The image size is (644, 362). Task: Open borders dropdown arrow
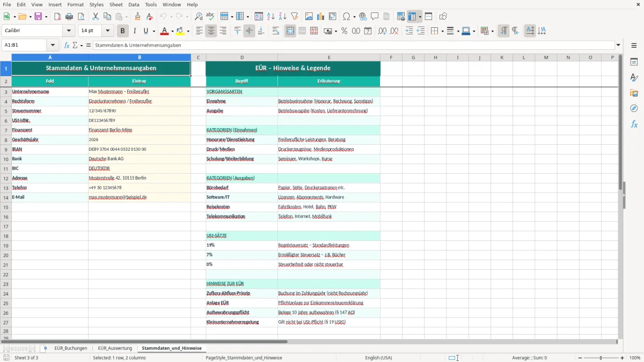(442, 31)
